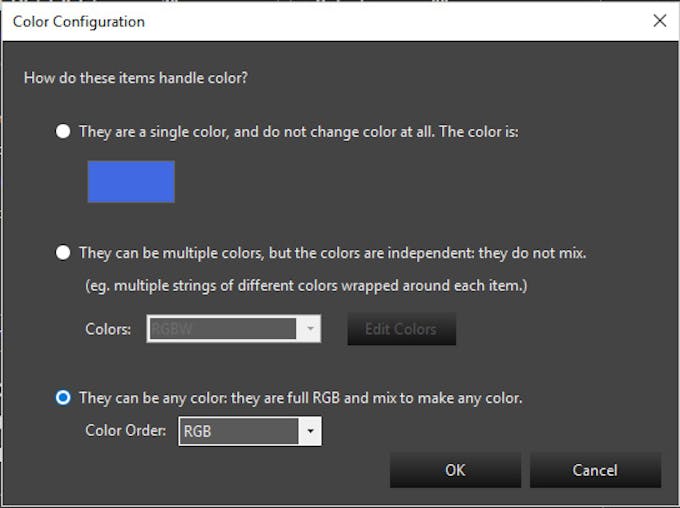
Task: Select the multiple independent colors radio button
Action: click(64, 253)
